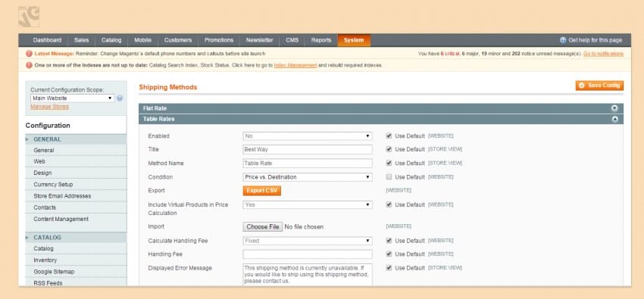This screenshot has height=299, width=644.
Task: Click the help question mark icon
Action: pyautogui.click(x=563, y=40)
